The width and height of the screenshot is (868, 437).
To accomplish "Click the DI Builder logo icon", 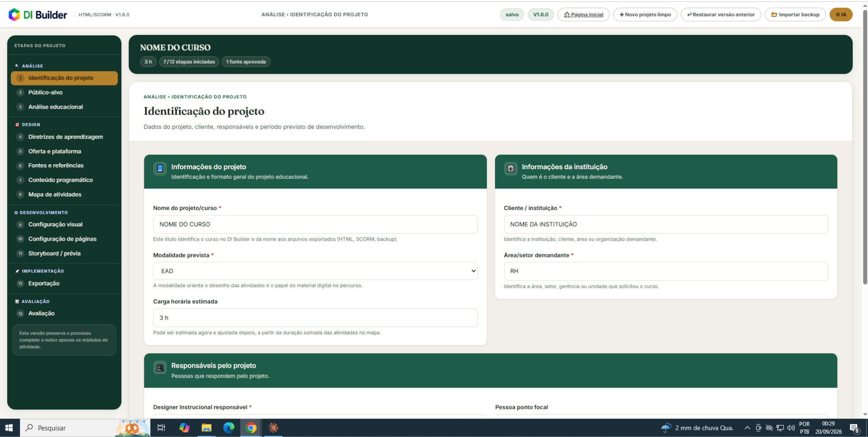I will click(14, 14).
